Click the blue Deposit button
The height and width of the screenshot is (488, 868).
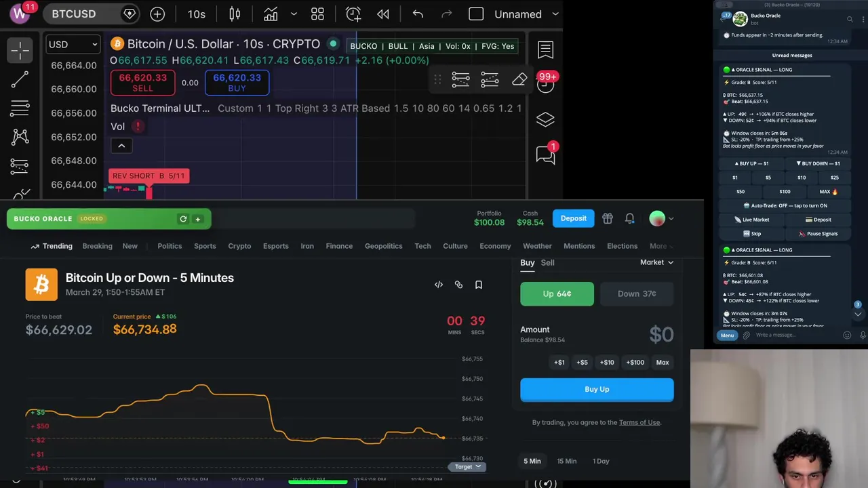tap(574, 218)
